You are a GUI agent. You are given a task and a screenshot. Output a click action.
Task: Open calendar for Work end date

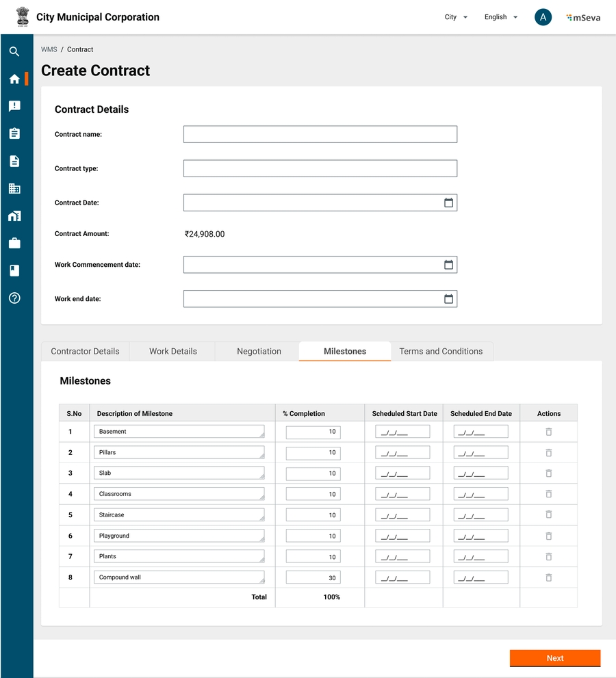(448, 299)
